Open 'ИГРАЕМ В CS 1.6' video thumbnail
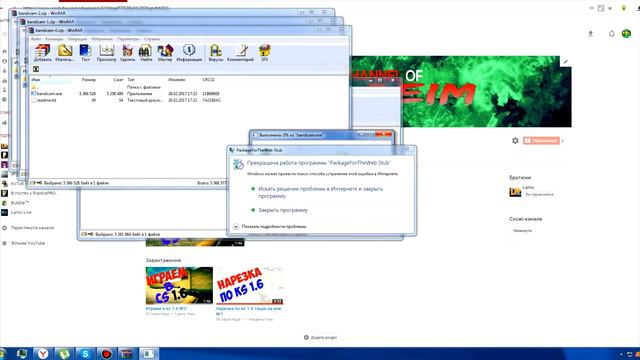 click(x=179, y=285)
